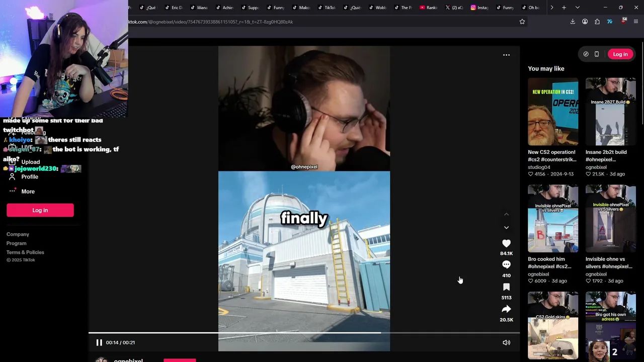Open Bro got his own adress thumbnail
Viewport: 644px width, 362px height.
click(x=611, y=325)
